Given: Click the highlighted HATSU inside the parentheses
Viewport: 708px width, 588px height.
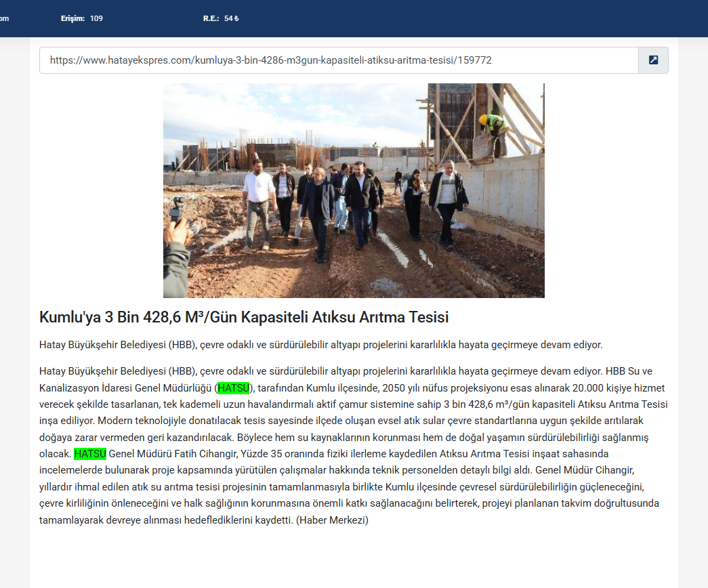Looking at the screenshot, I should pyautogui.click(x=233, y=388).
